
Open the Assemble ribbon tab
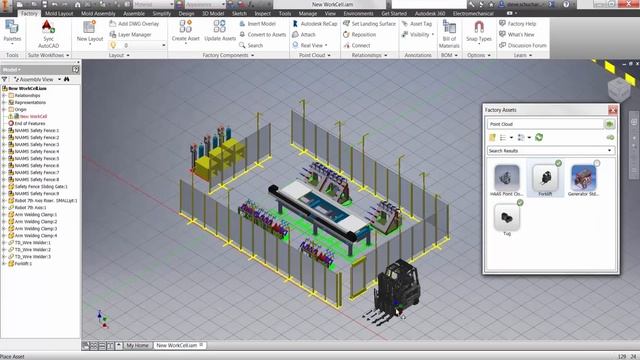coord(134,13)
